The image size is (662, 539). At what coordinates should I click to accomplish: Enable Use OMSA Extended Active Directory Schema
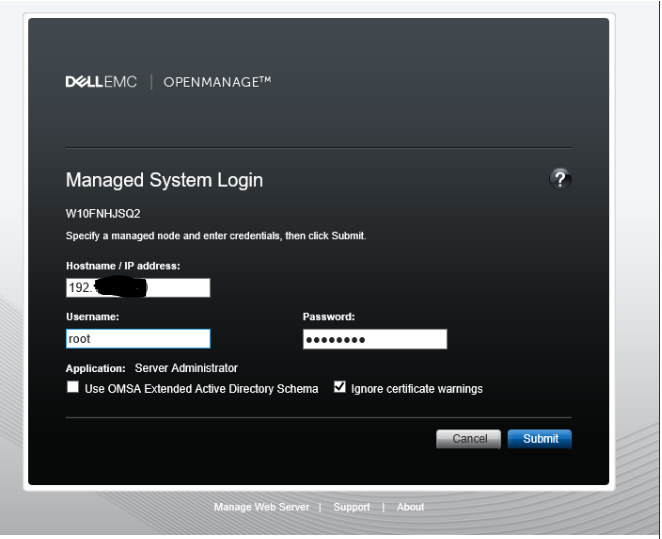(x=73, y=387)
